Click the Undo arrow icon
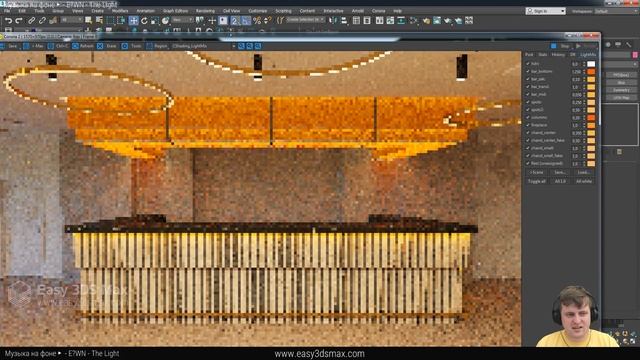Screen dimensions: 640x360 8,20
